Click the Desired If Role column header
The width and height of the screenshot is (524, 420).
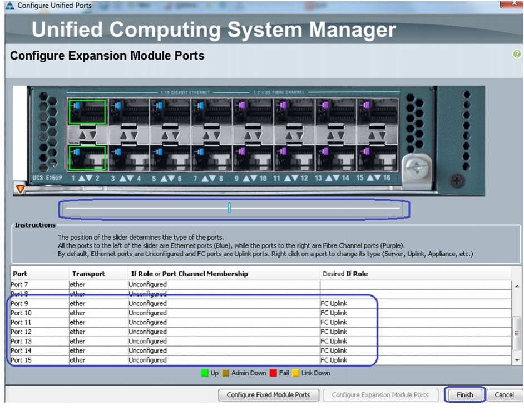click(345, 274)
